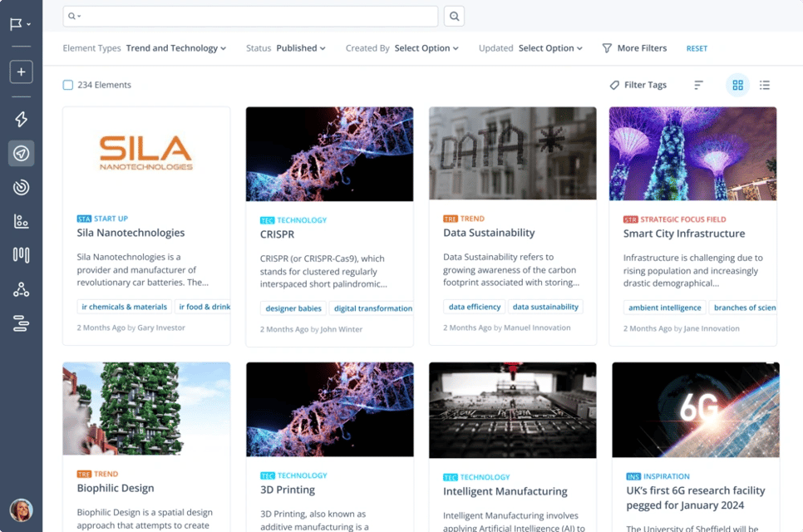The image size is (803, 532).
Task: Check the 234 Elements select-all checkbox
Action: [x=68, y=85]
